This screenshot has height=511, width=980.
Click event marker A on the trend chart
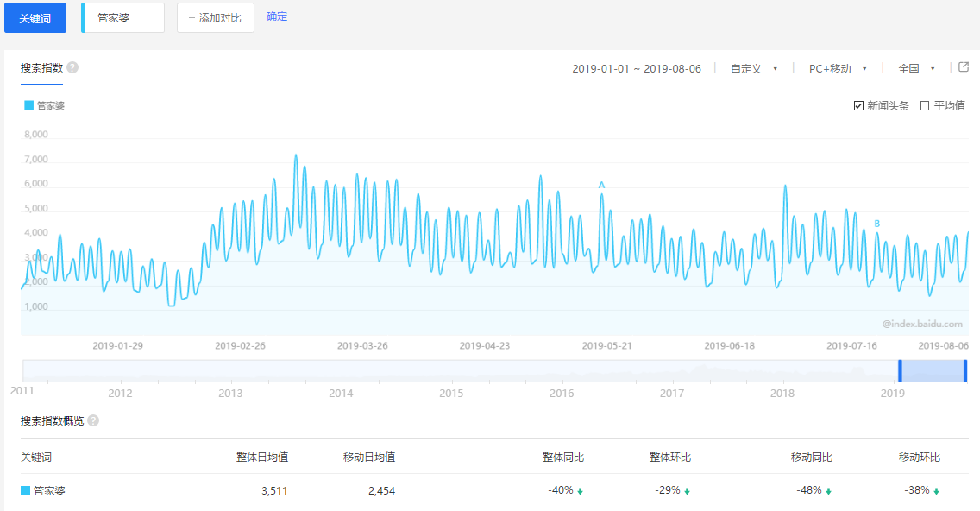[601, 185]
